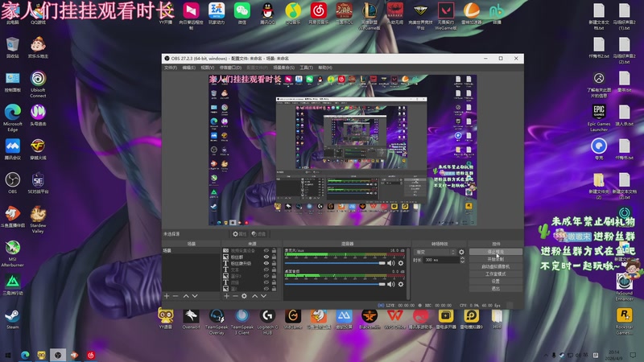The height and width of the screenshot is (362, 644).
Task: Click 退出 exit button in controls
Action: [496, 289]
